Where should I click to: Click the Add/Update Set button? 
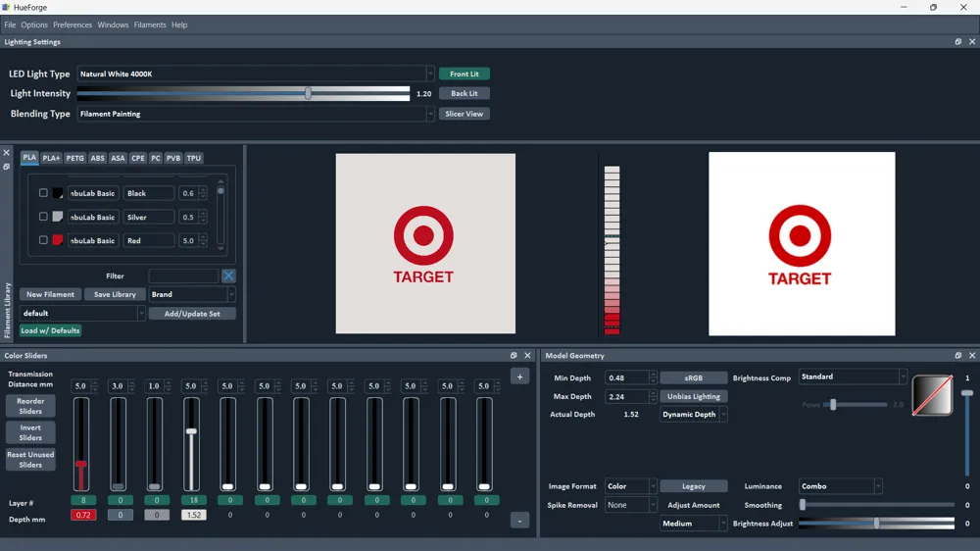[192, 314]
